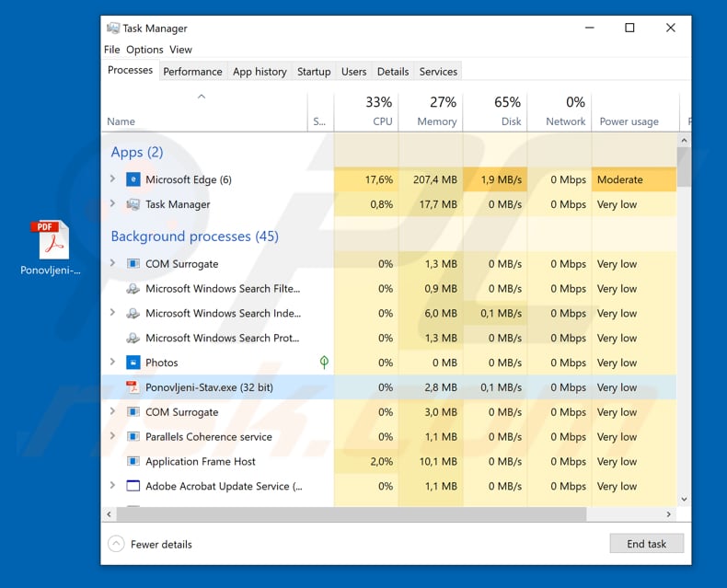Sort by Network column header
This screenshot has width=727, height=588.
coord(560,111)
